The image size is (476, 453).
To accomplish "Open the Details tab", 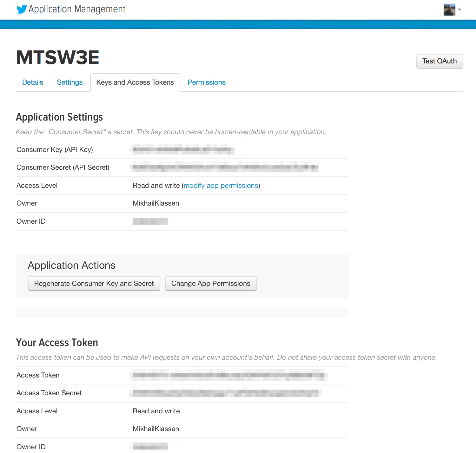I will [33, 82].
